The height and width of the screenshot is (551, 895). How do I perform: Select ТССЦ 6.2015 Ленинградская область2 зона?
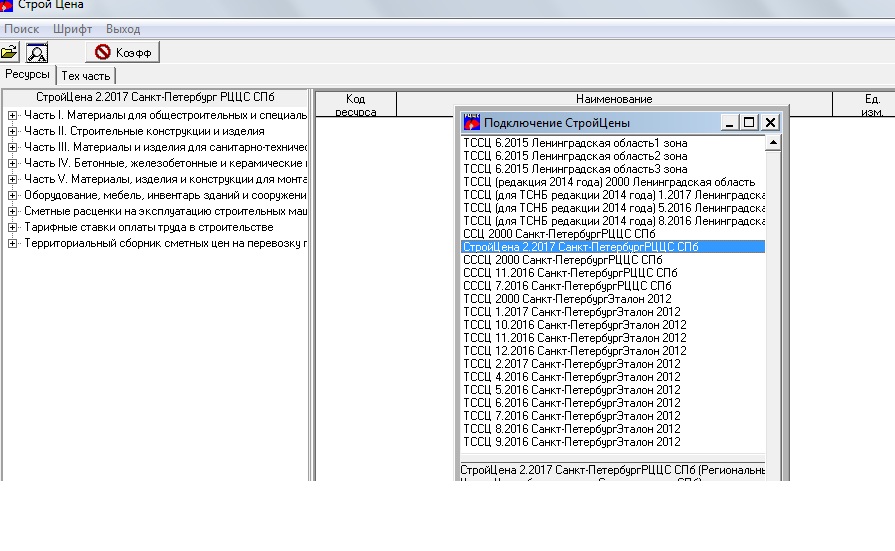(x=612, y=156)
